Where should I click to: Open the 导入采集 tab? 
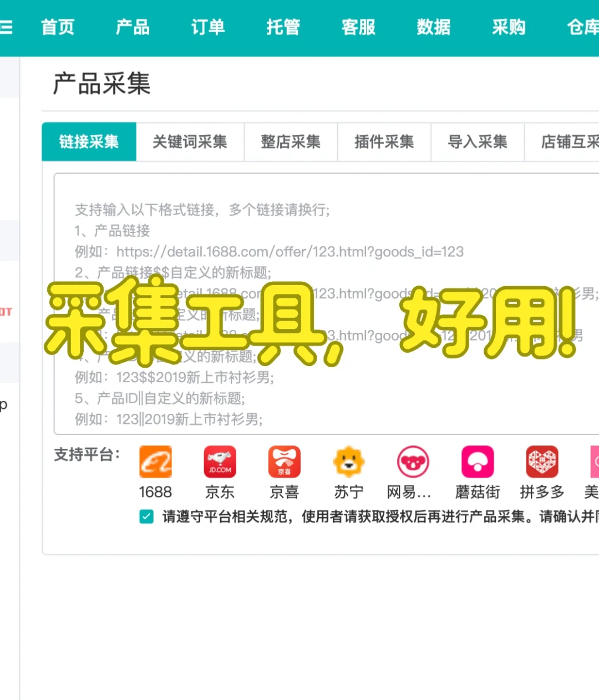478,142
